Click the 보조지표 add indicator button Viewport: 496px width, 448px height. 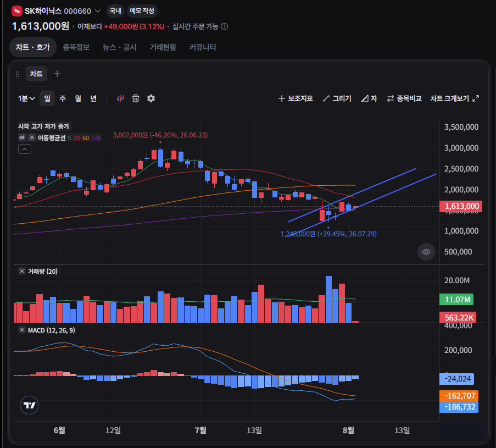tap(296, 98)
